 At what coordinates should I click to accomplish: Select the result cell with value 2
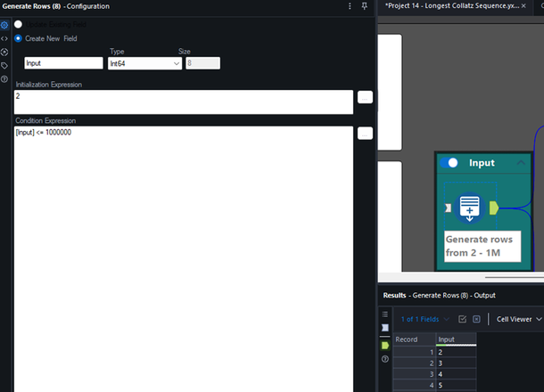pos(456,352)
